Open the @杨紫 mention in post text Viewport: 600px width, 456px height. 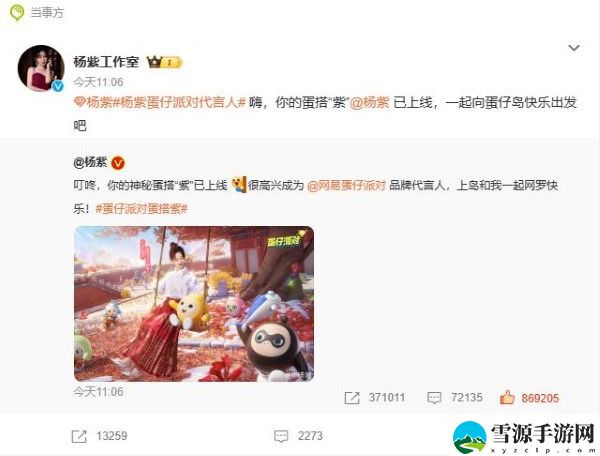[x=370, y=103]
